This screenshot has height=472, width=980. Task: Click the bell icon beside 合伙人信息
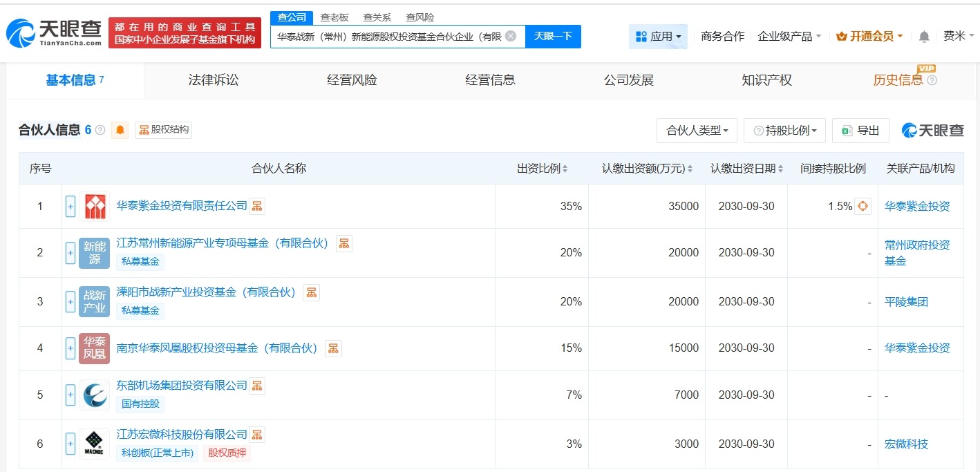(x=120, y=130)
